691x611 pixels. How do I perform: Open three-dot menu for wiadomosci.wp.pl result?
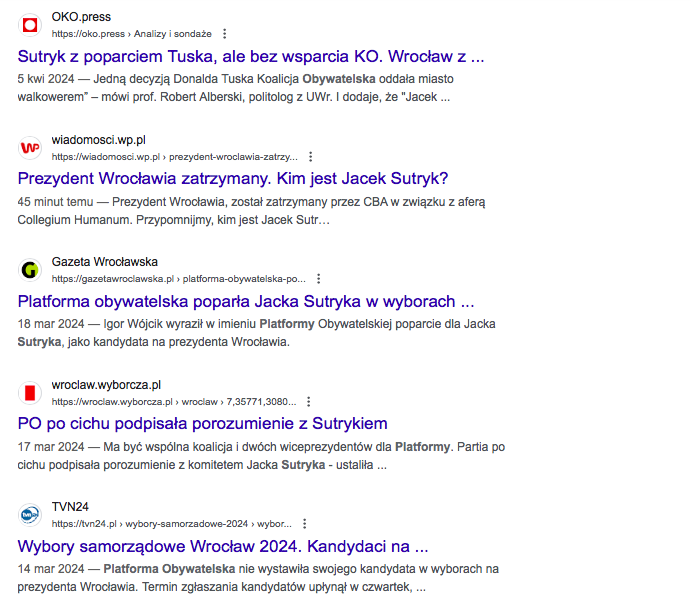pos(311,156)
